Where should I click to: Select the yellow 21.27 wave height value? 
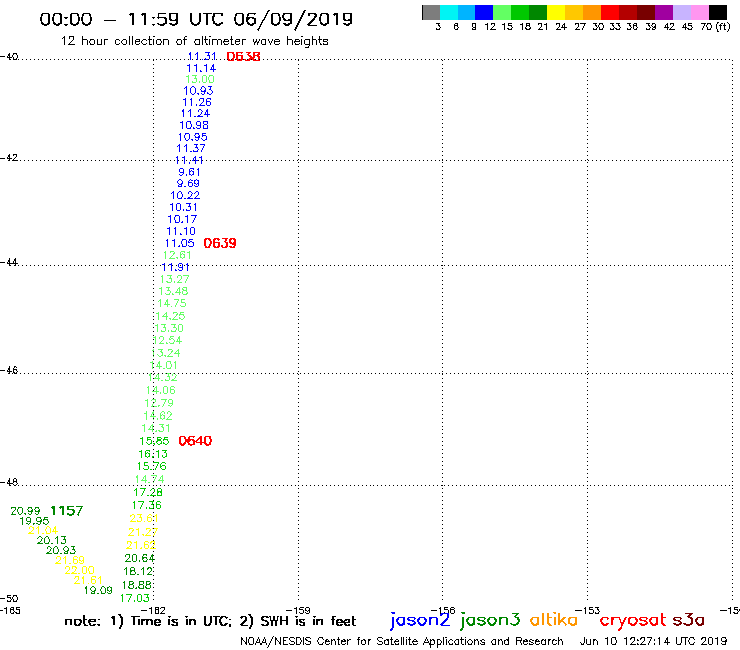(143, 532)
